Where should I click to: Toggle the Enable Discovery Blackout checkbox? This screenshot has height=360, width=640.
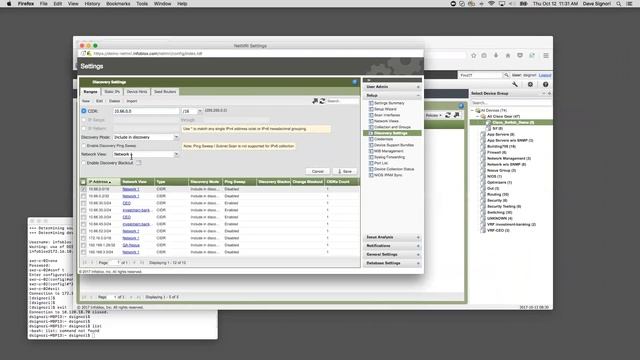(x=84, y=163)
